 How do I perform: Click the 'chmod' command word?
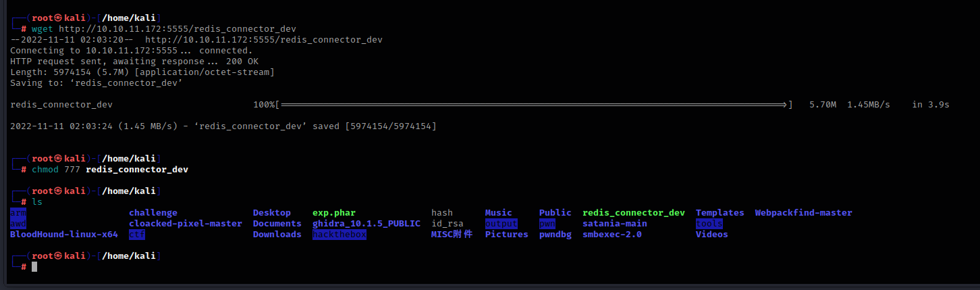point(45,170)
